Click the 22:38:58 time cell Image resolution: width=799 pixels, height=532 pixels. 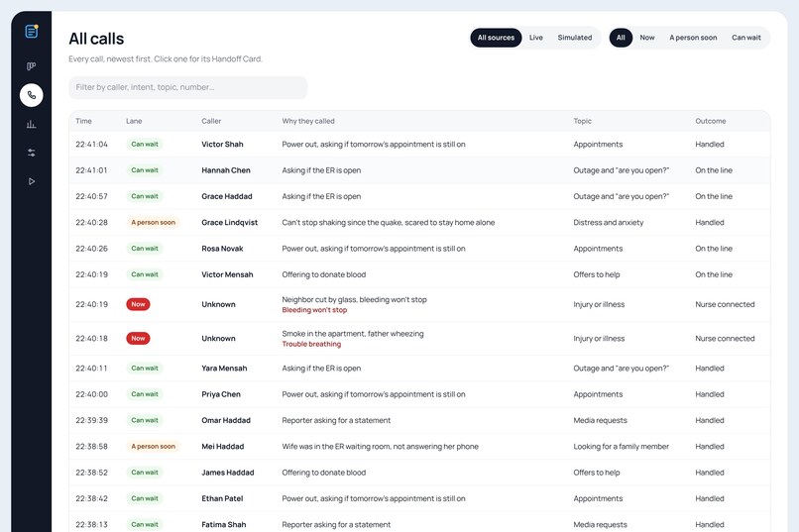[x=92, y=447]
